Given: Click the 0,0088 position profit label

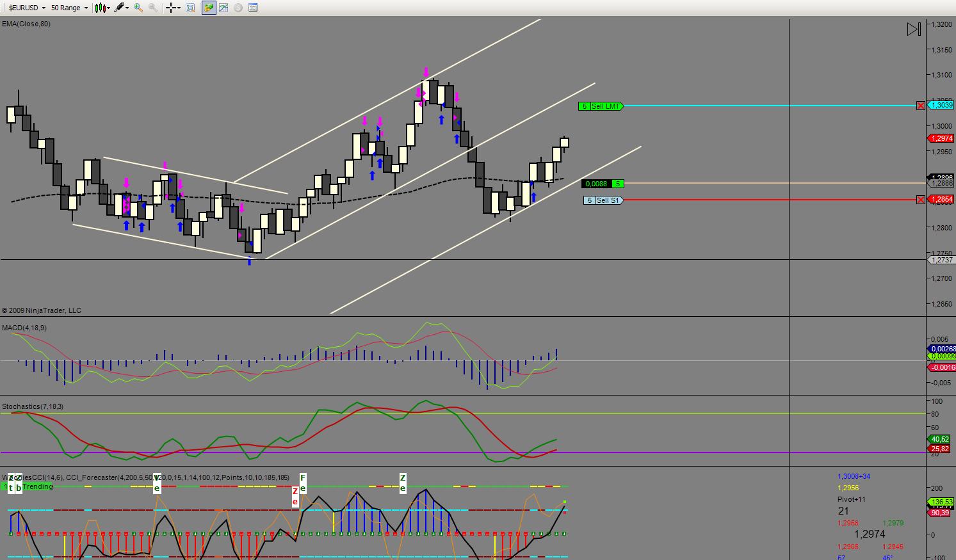Looking at the screenshot, I should [602, 184].
